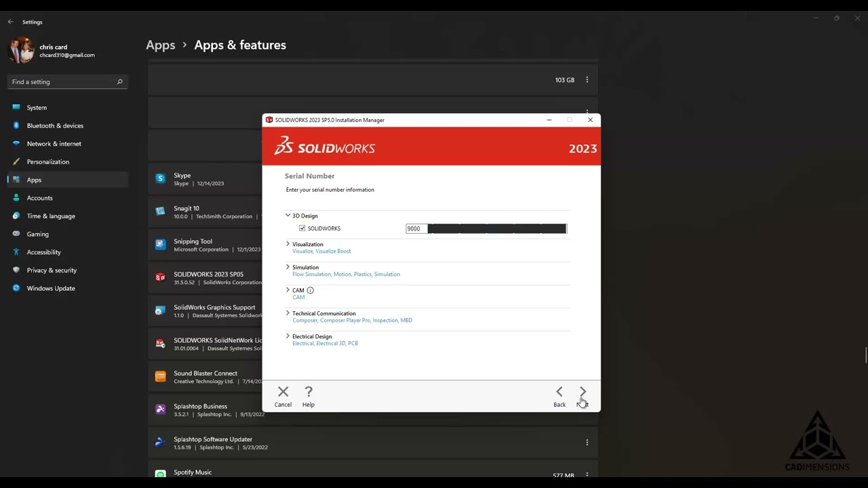
Task: Open Network & internet settings
Action: pos(68,144)
